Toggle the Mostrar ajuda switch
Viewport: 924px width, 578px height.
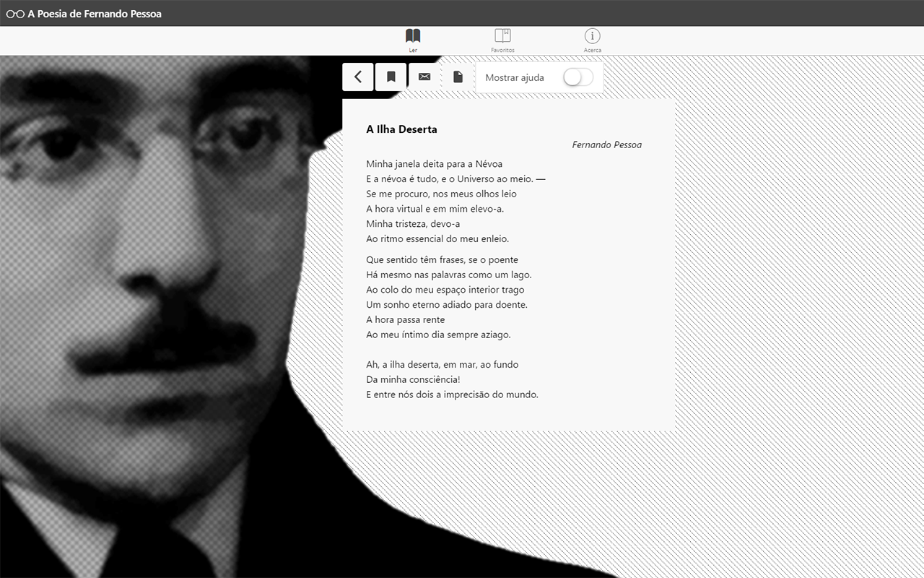(578, 77)
